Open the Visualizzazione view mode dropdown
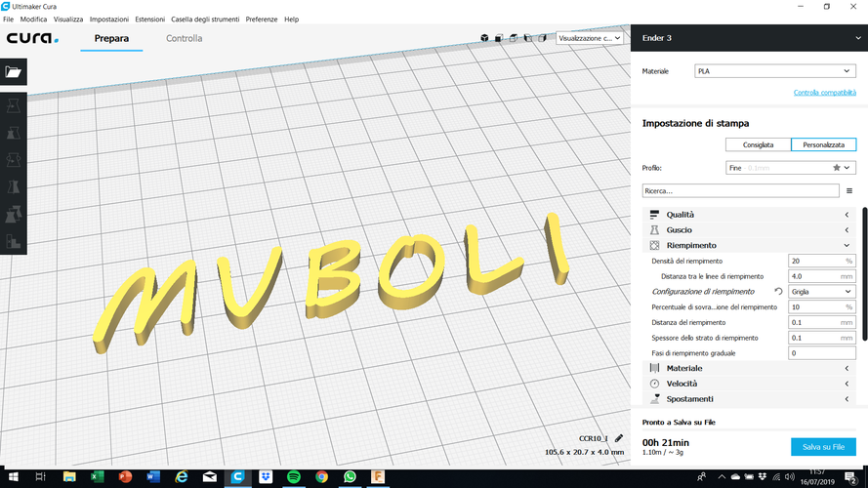This screenshot has height=488, width=868. 590,38
